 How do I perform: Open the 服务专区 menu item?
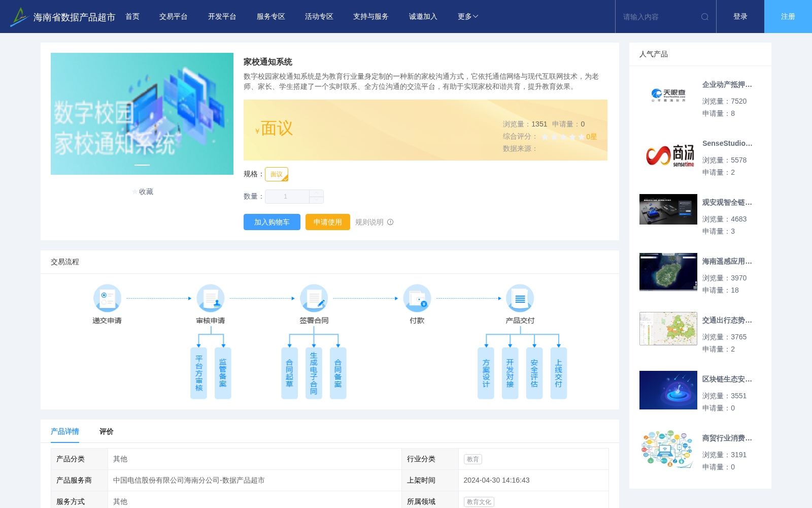pos(271,17)
